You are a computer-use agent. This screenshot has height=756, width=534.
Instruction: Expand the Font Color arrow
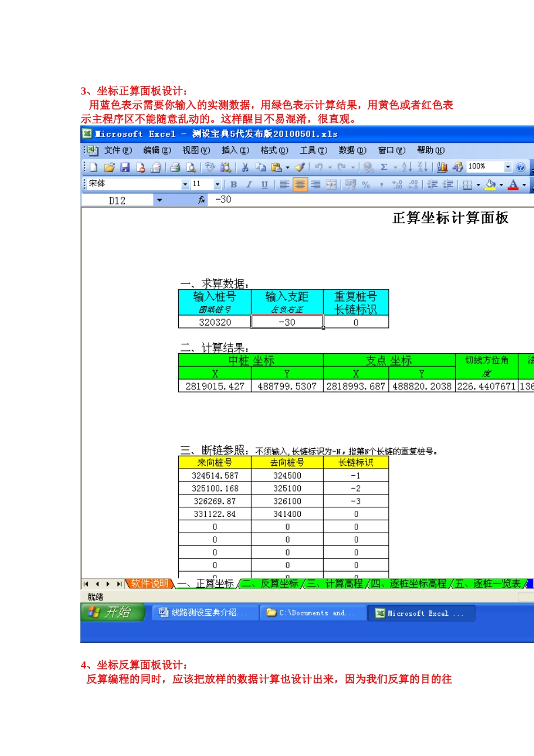point(524,184)
